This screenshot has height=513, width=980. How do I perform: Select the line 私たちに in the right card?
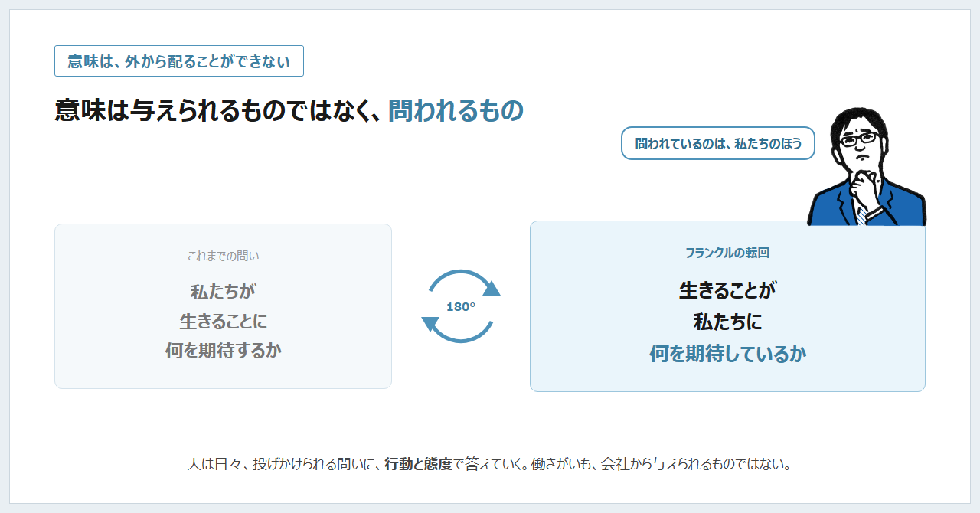coord(727,322)
